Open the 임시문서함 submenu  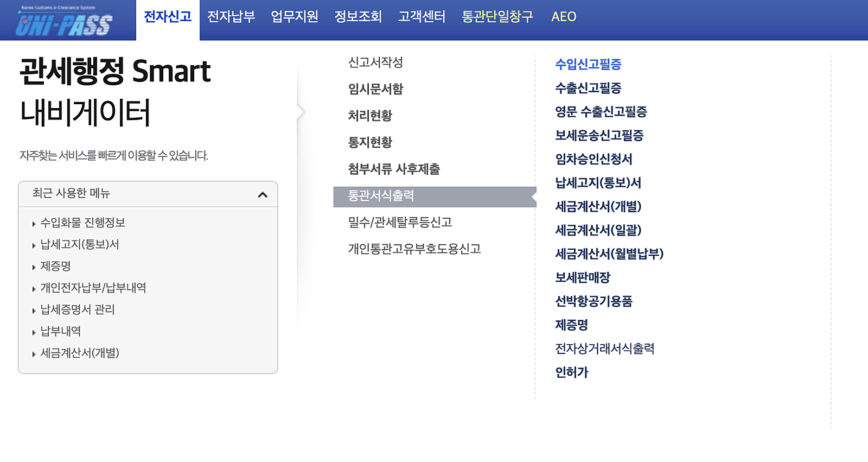coord(375,89)
